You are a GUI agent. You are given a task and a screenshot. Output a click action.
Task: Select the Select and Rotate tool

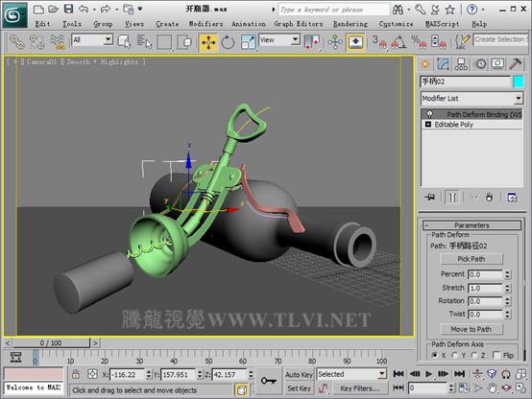point(228,42)
